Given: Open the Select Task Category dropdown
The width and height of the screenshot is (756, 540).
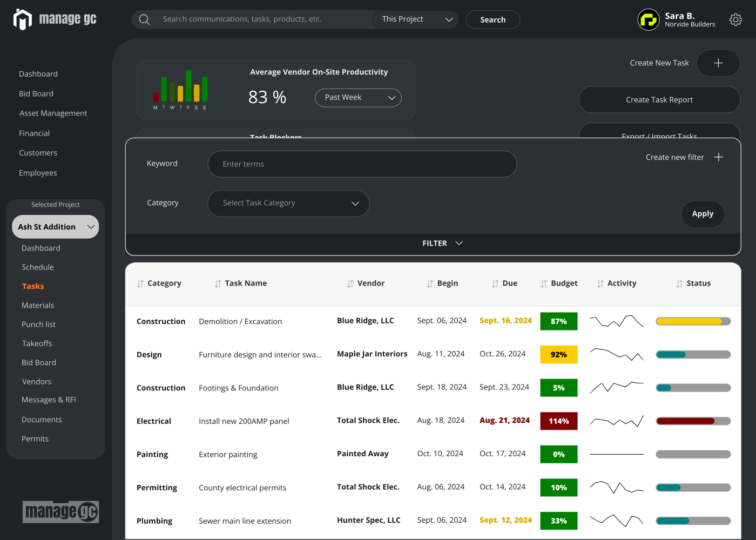Looking at the screenshot, I should click(x=288, y=204).
